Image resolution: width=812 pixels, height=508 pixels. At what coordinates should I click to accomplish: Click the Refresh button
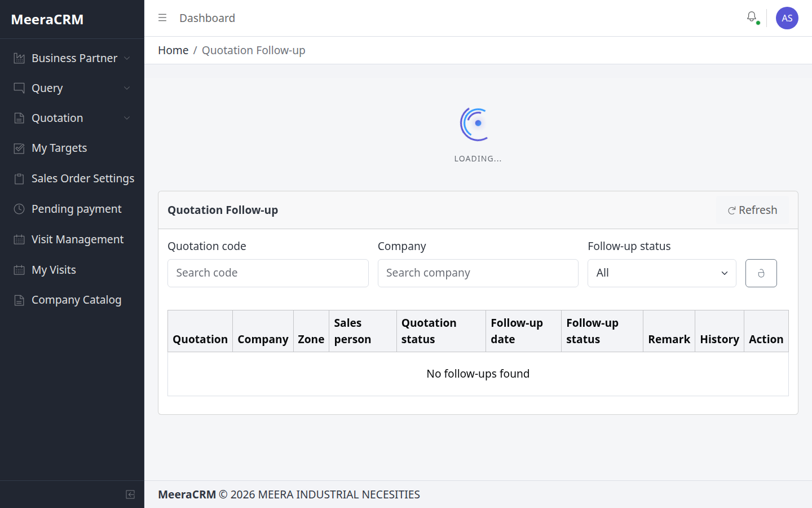pos(752,210)
